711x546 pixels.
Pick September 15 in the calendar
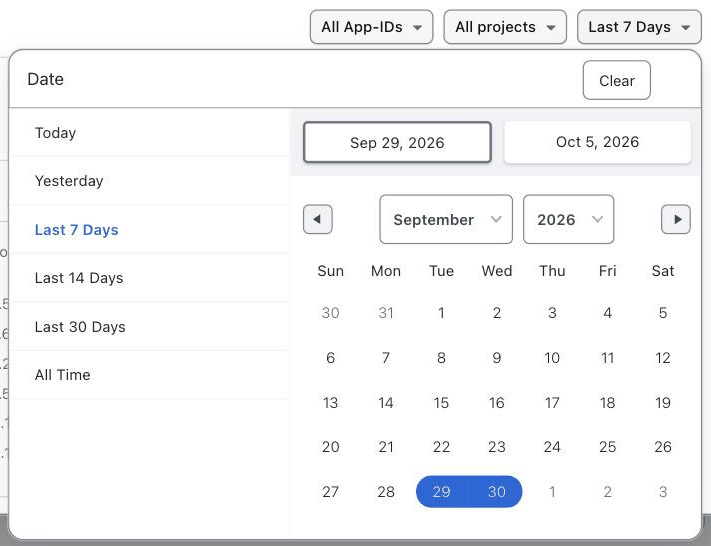(x=441, y=403)
